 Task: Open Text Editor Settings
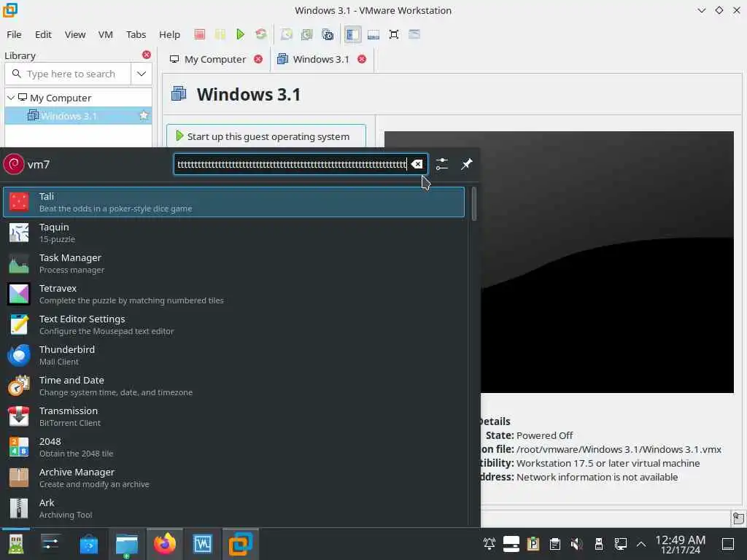coord(233,324)
